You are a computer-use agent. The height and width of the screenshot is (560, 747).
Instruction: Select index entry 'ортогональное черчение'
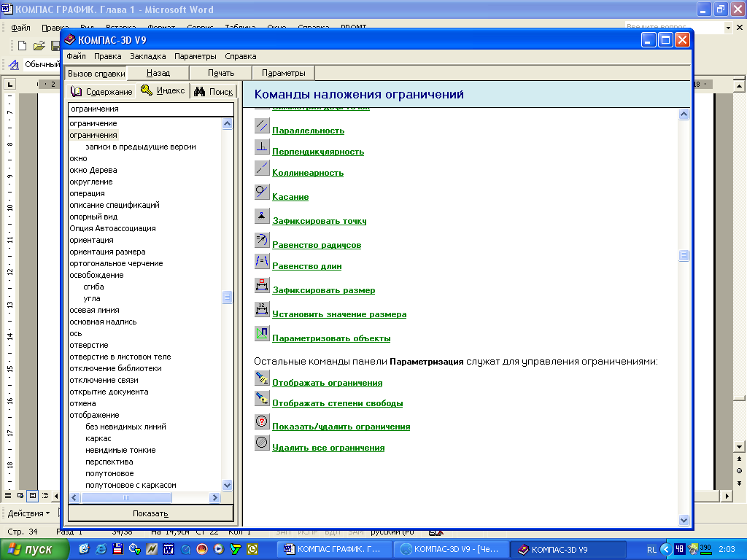[116, 263]
